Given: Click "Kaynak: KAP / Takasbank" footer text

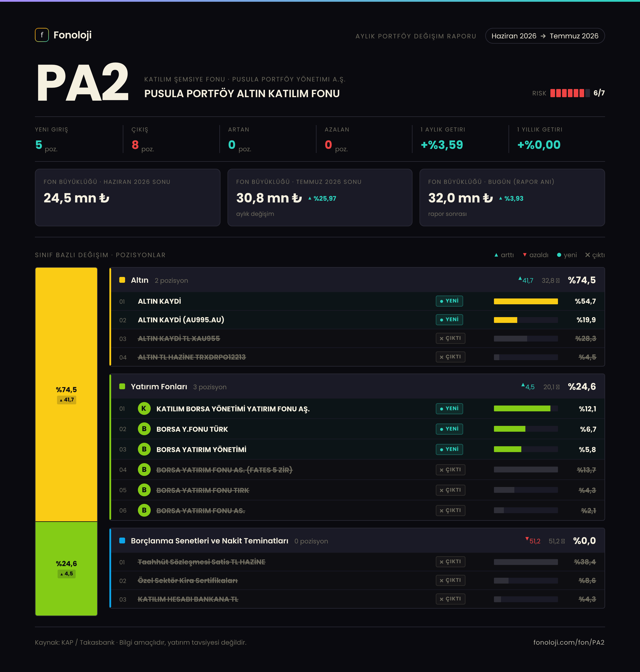Looking at the screenshot, I should pos(75,642).
